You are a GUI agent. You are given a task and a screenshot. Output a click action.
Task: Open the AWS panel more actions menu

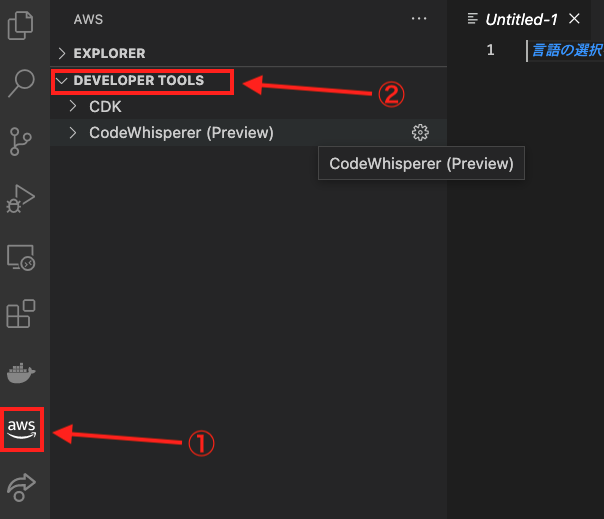(419, 18)
